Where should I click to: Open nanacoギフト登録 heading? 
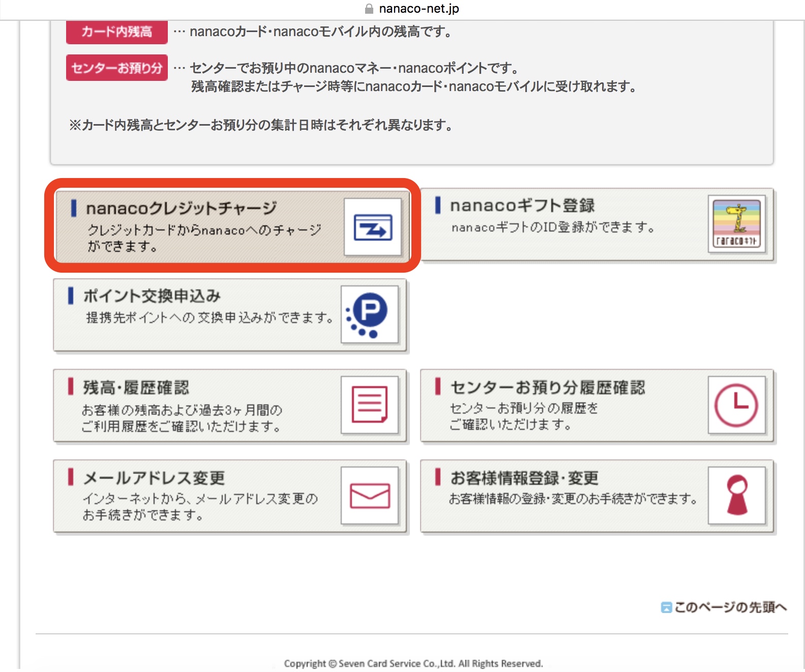(522, 206)
